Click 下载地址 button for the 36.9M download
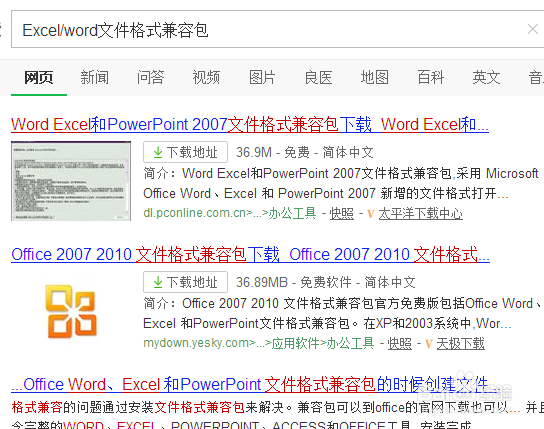The image size is (544, 429). pyautogui.click(x=186, y=152)
